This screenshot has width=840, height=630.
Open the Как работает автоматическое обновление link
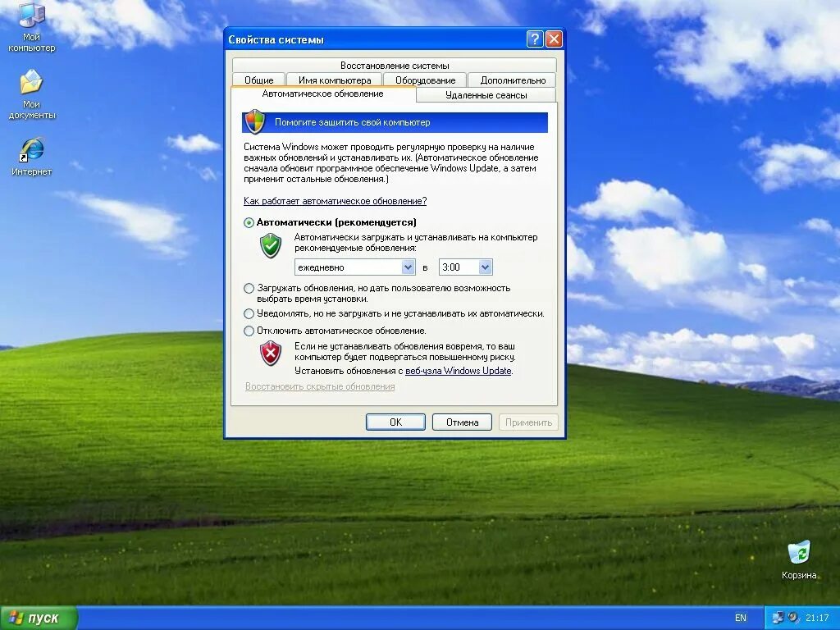[x=335, y=201]
